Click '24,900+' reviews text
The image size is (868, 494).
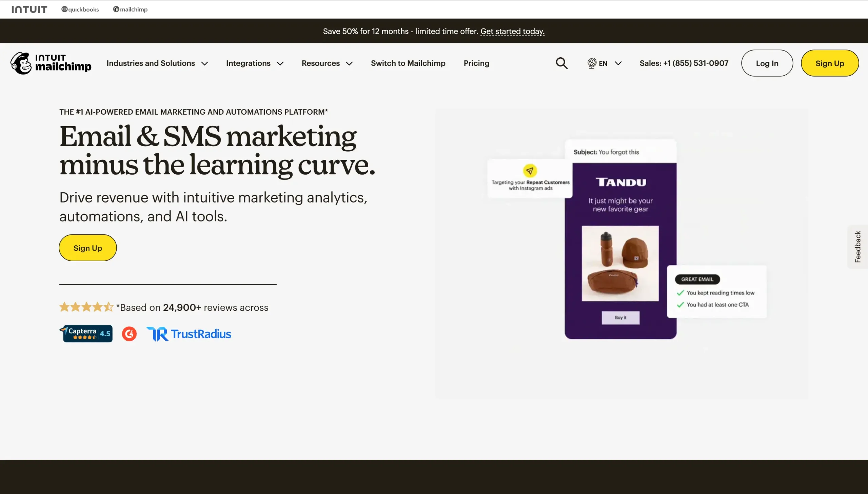182,307
